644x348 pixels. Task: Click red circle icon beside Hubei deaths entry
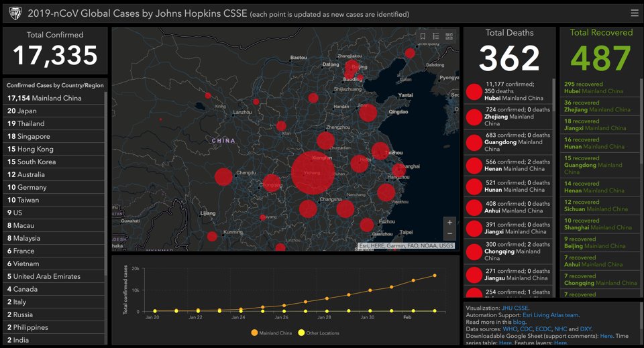pos(474,92)
